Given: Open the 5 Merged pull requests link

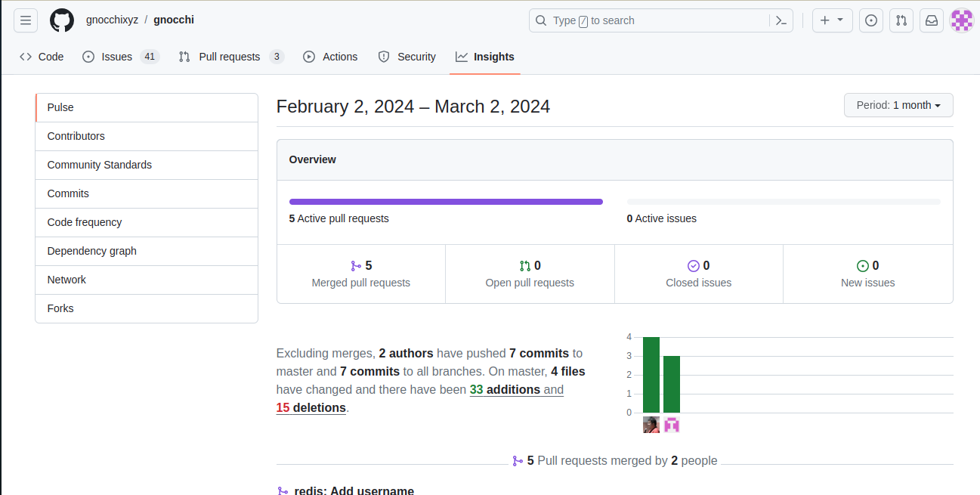Looking at the screenshot, I should 361,274.
